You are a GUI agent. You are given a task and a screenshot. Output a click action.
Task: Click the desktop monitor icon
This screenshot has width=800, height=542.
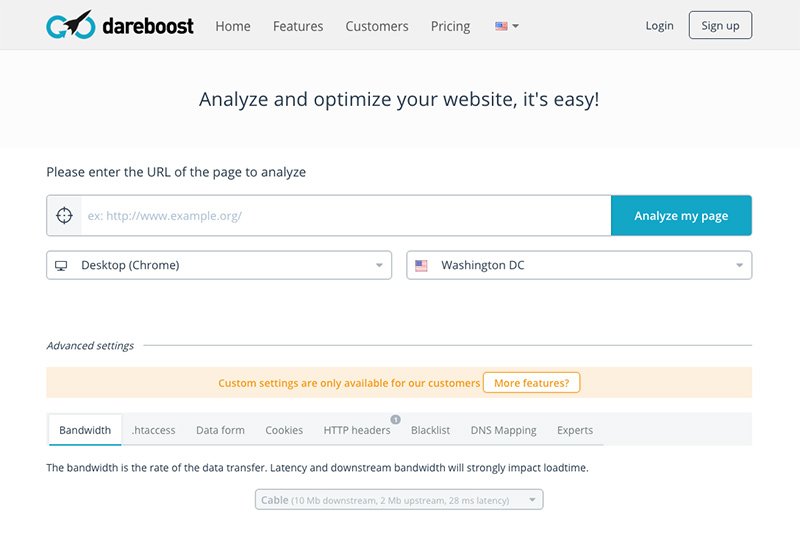(x=61, y=265)
